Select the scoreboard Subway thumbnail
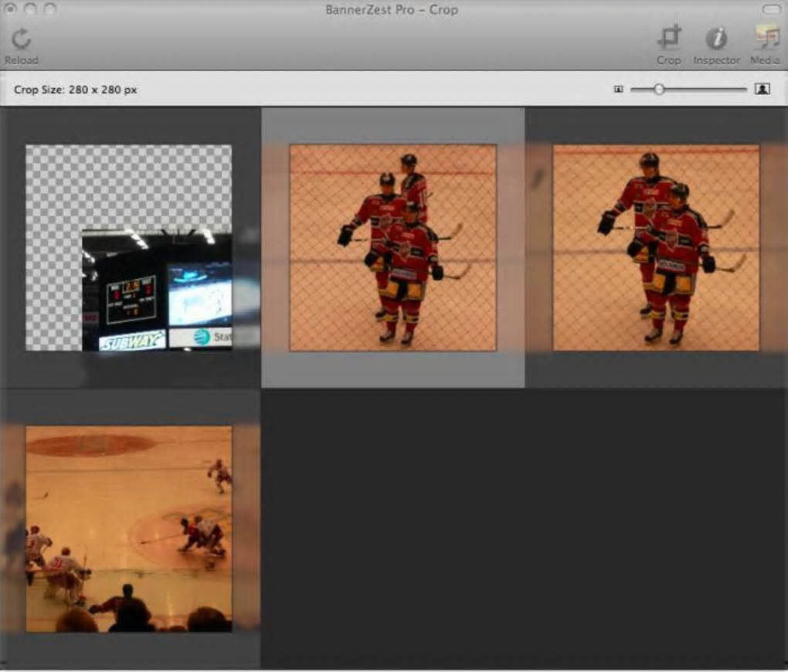Viewport: 788px width, 672px height. (129, 248)
